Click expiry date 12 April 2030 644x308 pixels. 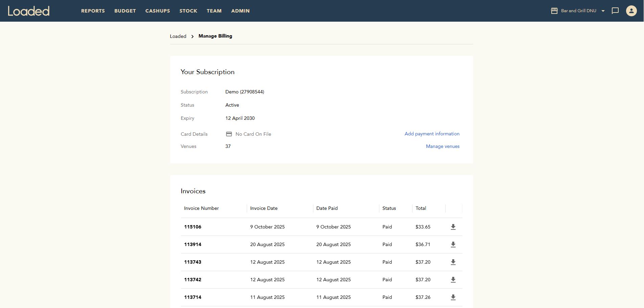coord(240,118)
